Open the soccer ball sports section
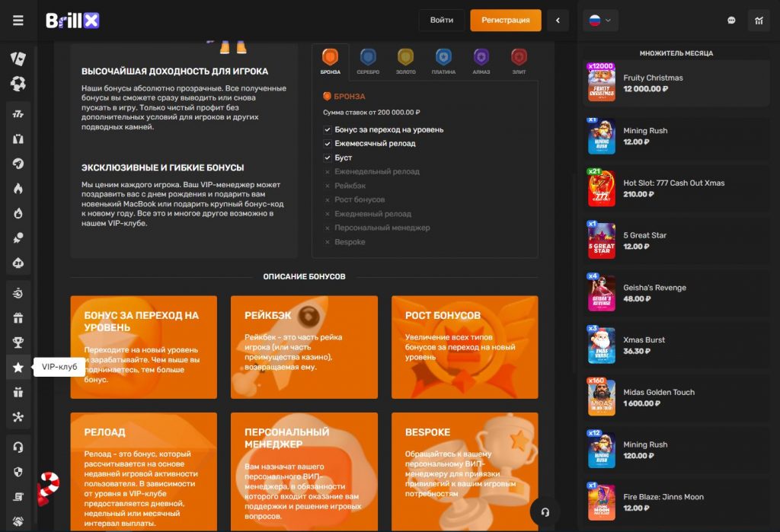Viewport: 780px width, 532px height. [18, 84]
